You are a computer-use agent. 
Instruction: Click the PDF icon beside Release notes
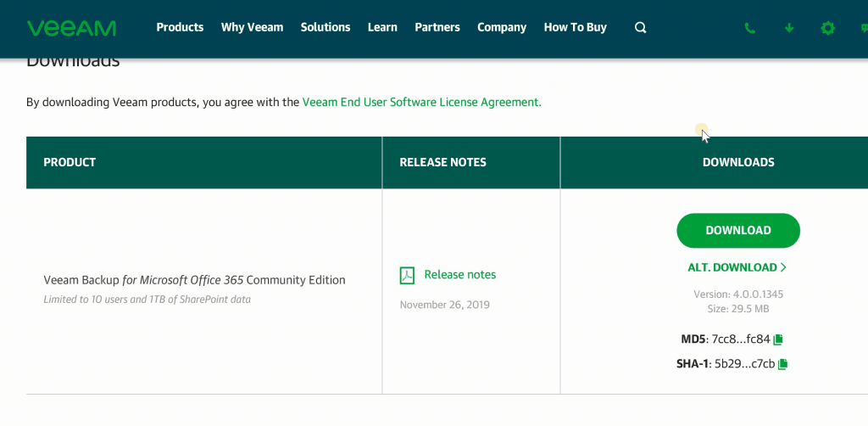pyautogui.click(x=407, y=275)
